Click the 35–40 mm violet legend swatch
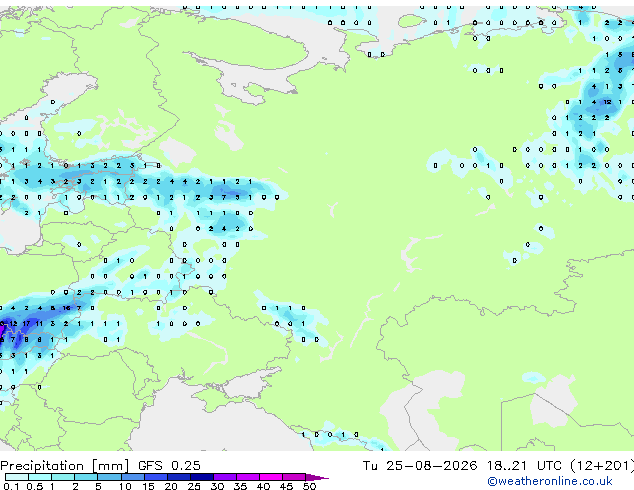Screen dimensions: 634x490 (x=248, y=477)
